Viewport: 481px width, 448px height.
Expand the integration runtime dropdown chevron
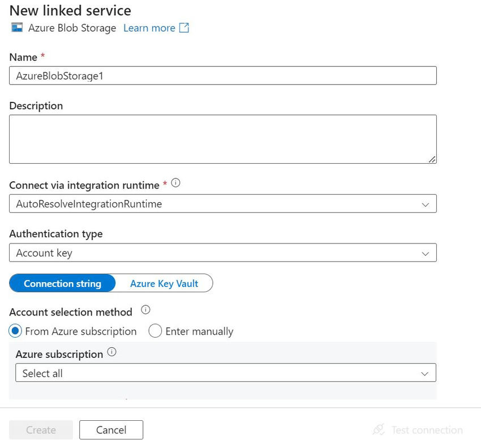[x=425, y=204]
